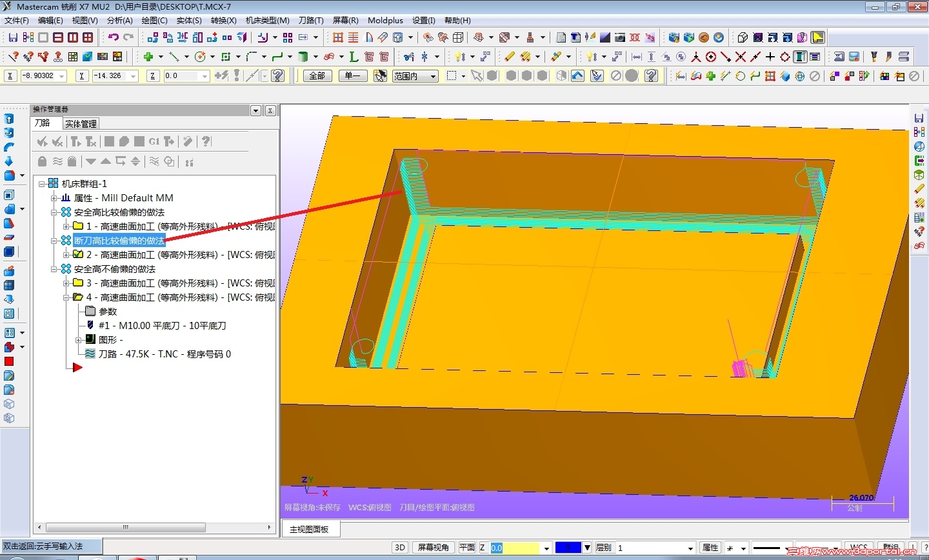
Task: Click the 平面 status bar button
Action: 467,548
